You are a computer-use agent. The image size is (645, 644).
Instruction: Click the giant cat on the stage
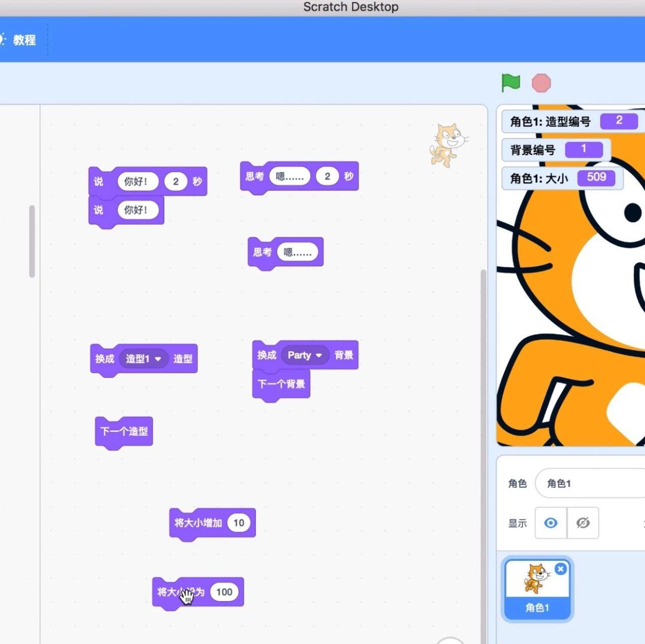tap(571, 275)
